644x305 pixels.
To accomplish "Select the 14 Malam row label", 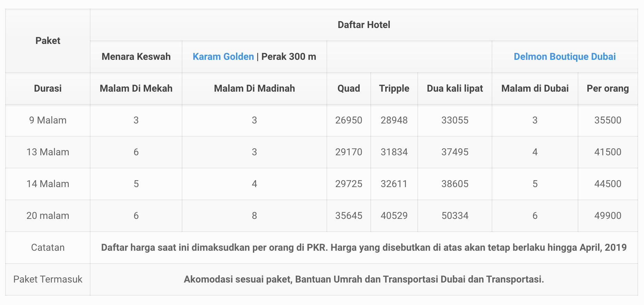I will coord(48,184).
